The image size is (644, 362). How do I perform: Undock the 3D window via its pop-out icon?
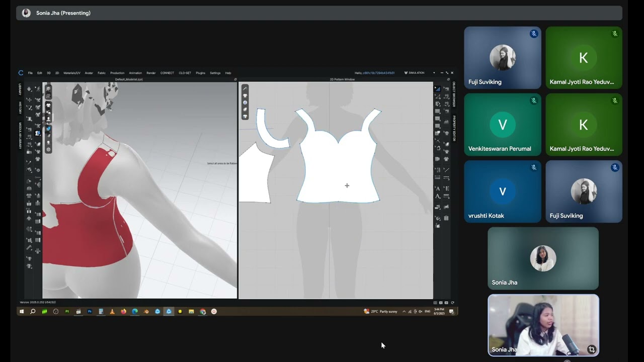click(x=235, y=79)
